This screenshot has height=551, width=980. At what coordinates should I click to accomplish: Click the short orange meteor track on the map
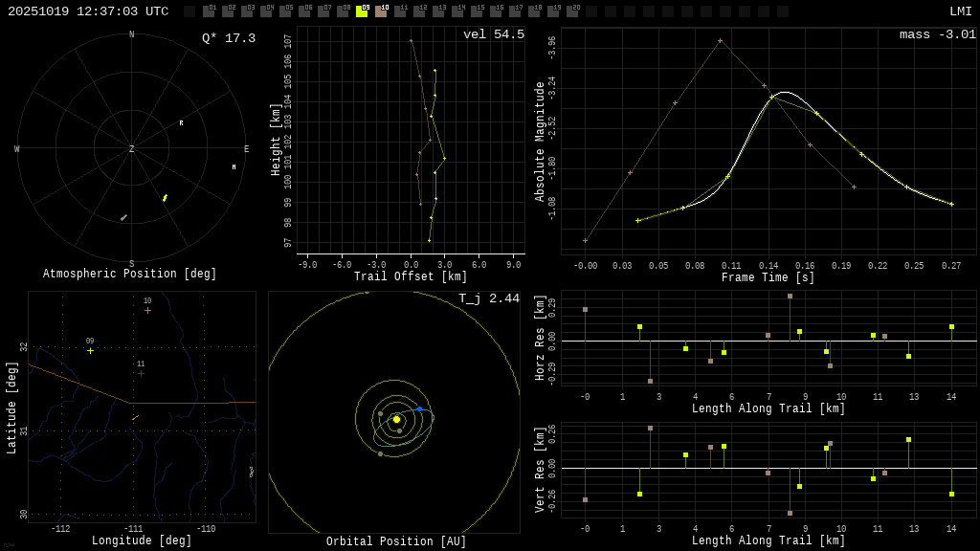(x=135, y=417)
